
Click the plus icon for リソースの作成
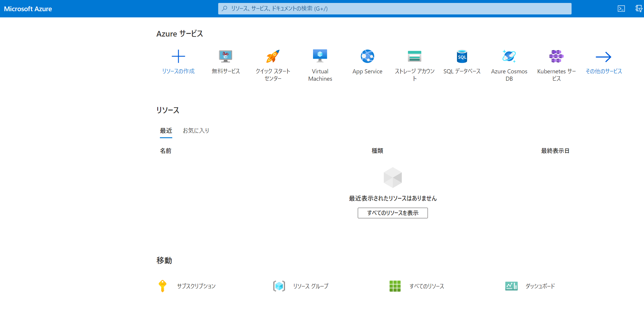178,56
